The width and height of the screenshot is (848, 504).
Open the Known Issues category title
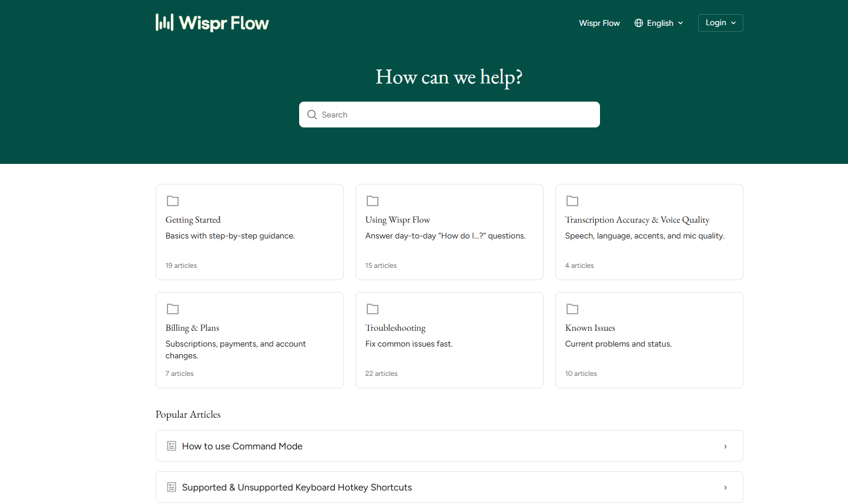tap(590, 328)
